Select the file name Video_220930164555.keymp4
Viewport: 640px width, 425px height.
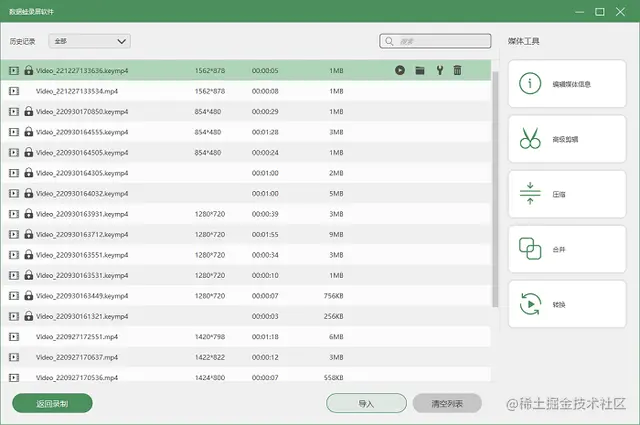(82, 132)
